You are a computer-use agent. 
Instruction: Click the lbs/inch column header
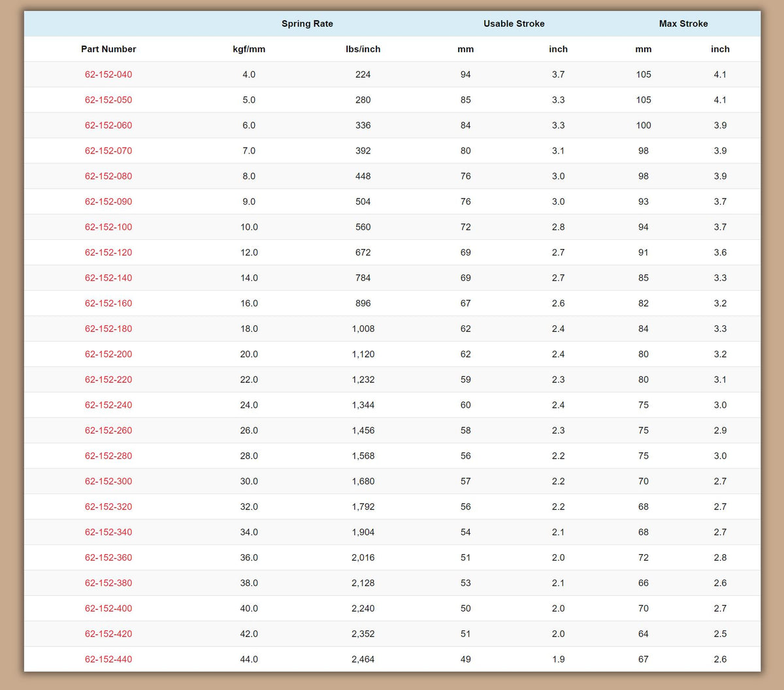(x=363, y=49)
